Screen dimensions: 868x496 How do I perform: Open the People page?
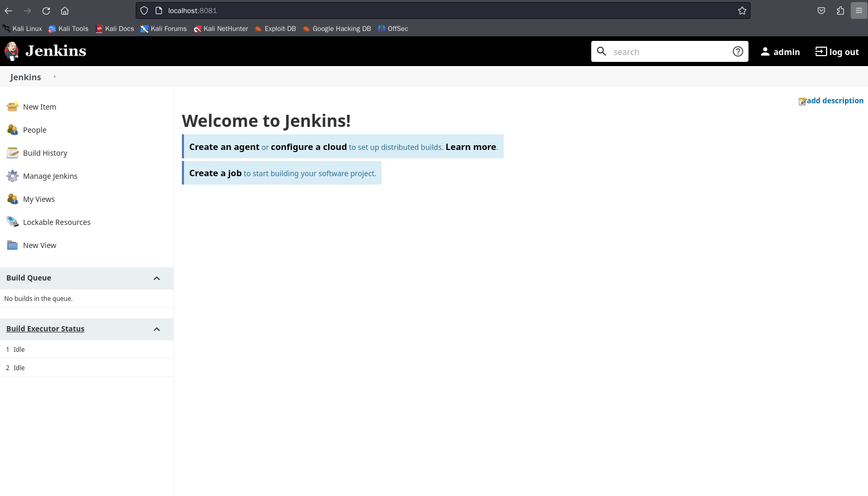[35, 130]
